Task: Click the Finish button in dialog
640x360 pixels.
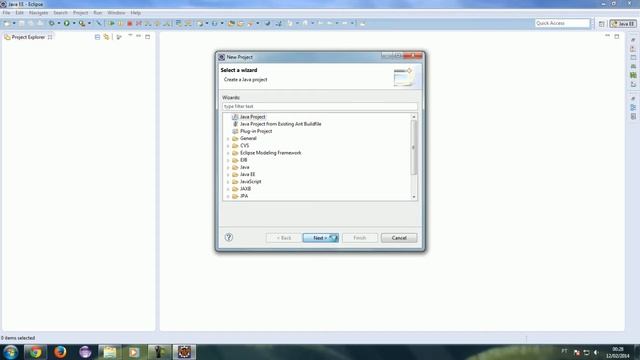Action: 360,238
